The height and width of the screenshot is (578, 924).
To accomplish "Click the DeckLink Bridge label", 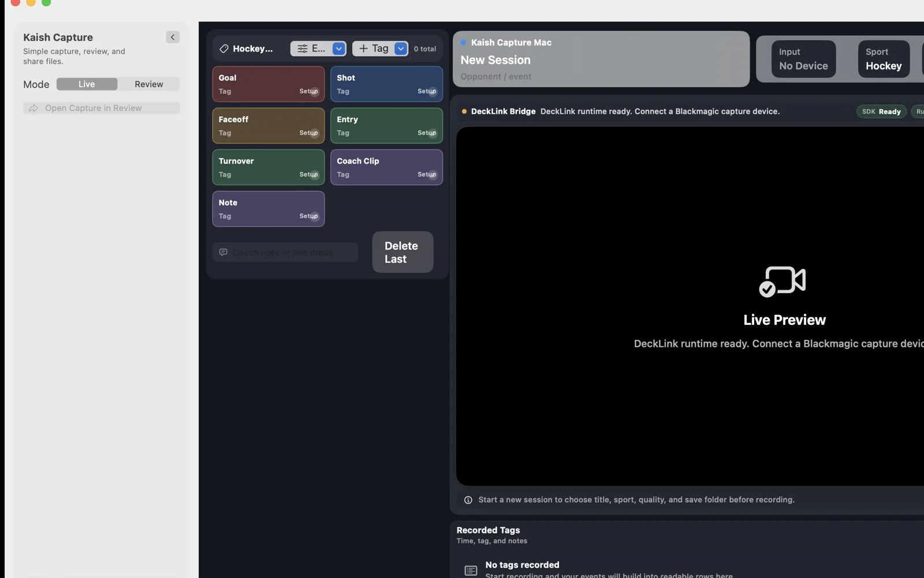I will tap(503, 112).
